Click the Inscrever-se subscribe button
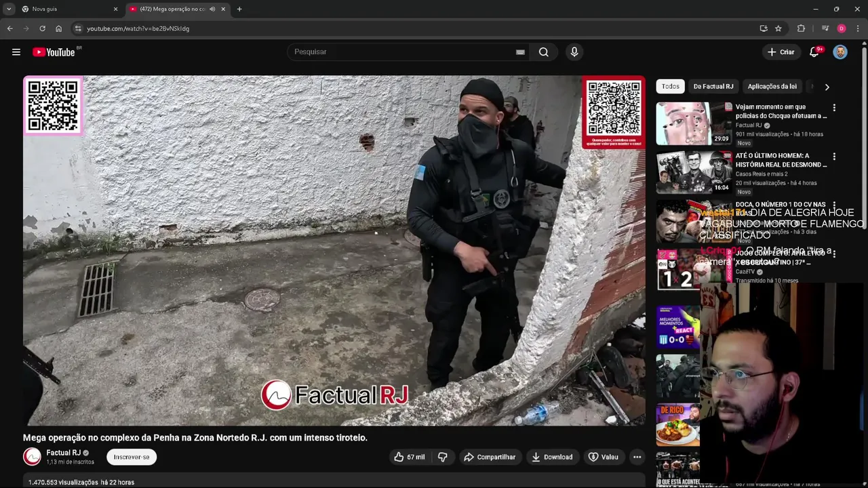 (x=132, y=457)
